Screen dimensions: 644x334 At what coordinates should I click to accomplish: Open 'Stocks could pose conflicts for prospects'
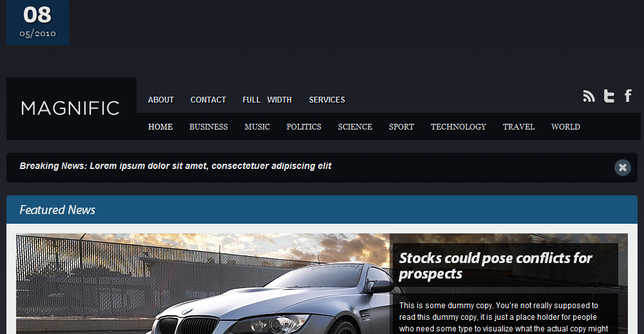tap(496, 266)
